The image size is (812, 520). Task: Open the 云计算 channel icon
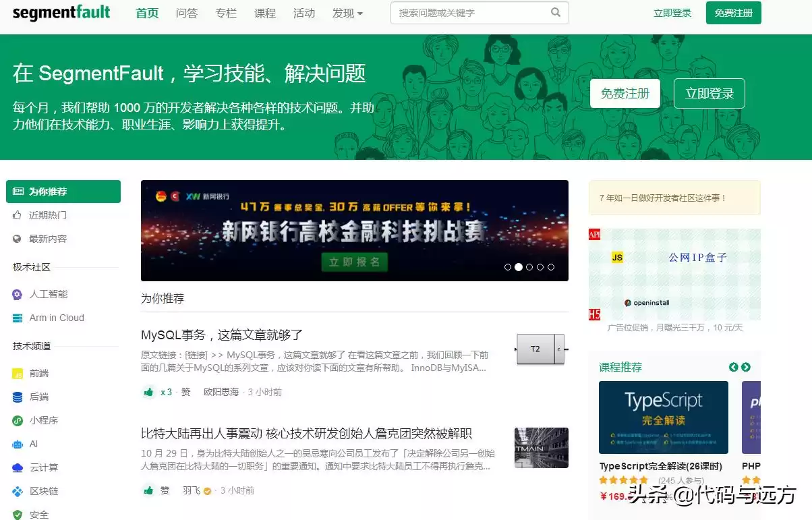pos(17,467)
